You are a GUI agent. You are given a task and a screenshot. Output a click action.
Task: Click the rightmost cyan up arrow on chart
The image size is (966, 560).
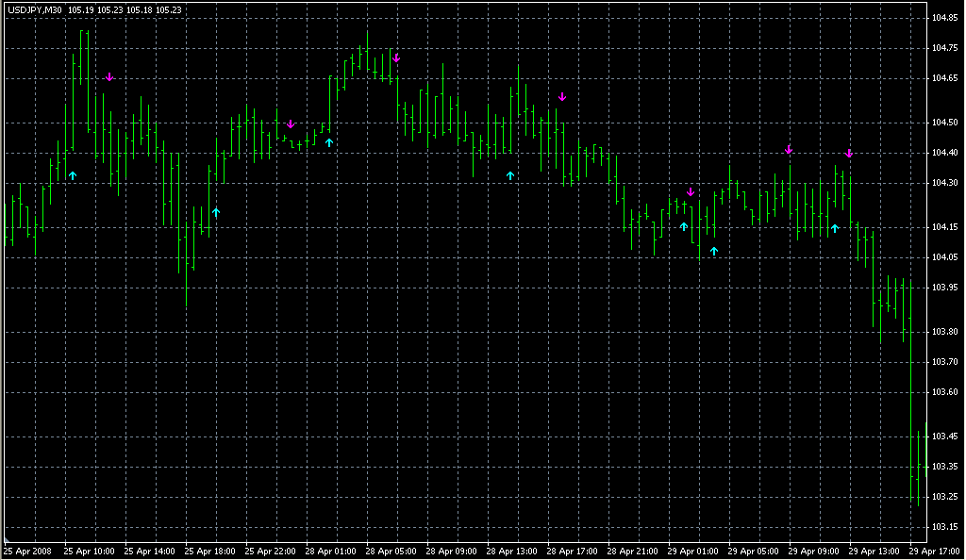pos(835,228)
